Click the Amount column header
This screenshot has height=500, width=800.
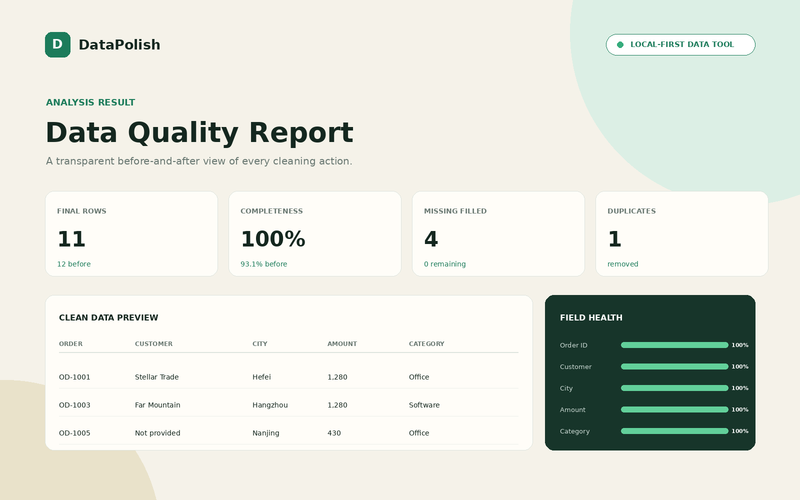tap(342, 344)
